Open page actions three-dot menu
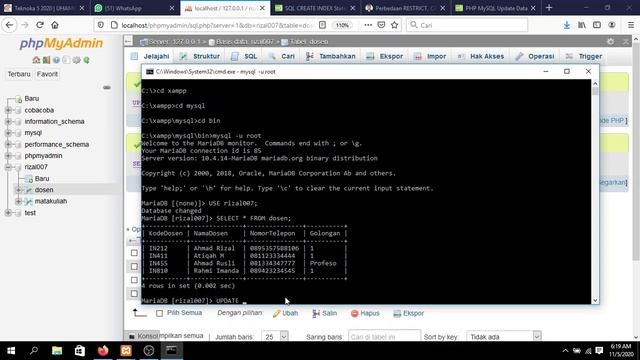640x360 pixels. 368,25
